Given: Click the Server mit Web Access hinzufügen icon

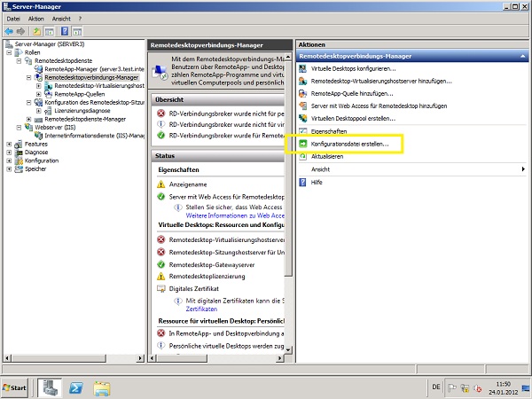Looking at the screenshot, I should click(x=302, y=106).
